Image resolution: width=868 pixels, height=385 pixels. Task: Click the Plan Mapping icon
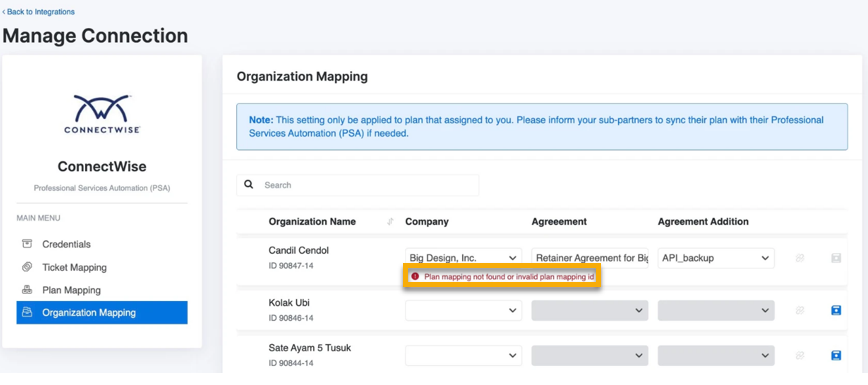[27, 290]
